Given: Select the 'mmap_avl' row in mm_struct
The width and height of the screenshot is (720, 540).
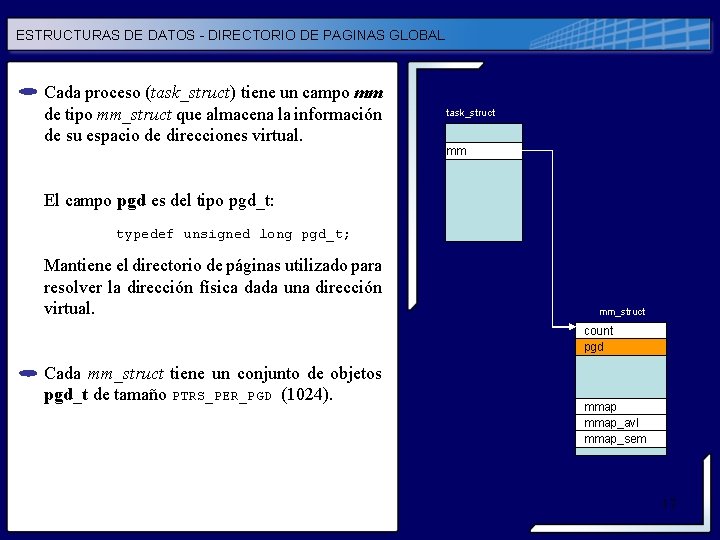Looking at the screenshot, I should 621,423.
